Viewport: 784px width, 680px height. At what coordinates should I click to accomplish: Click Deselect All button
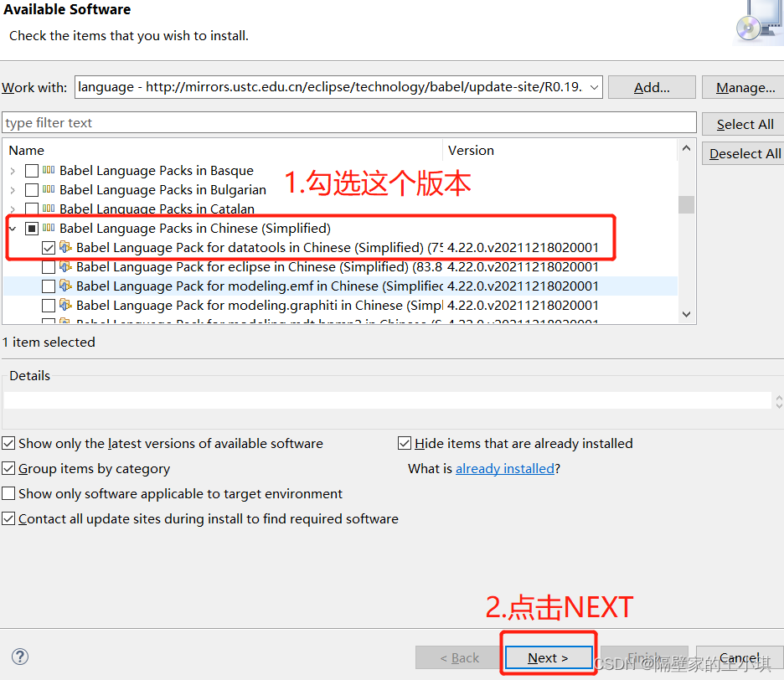(x=744, y=153)
